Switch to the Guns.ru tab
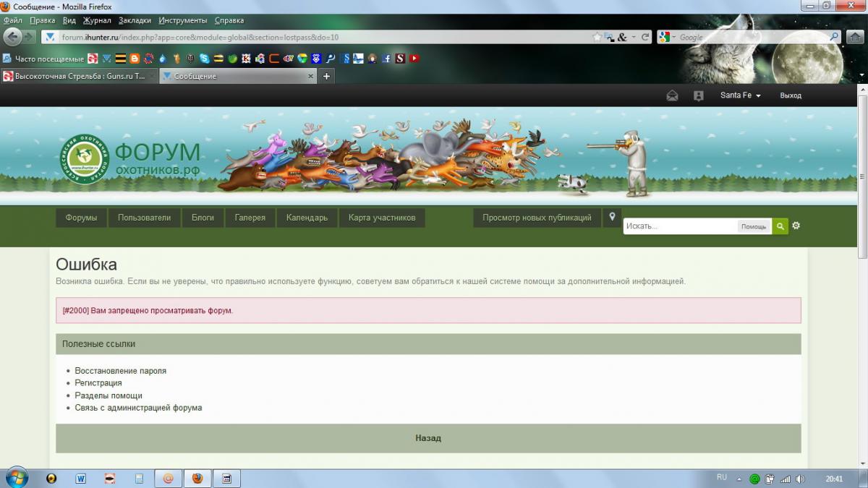868x488 pixels. [x=79, y=76]
